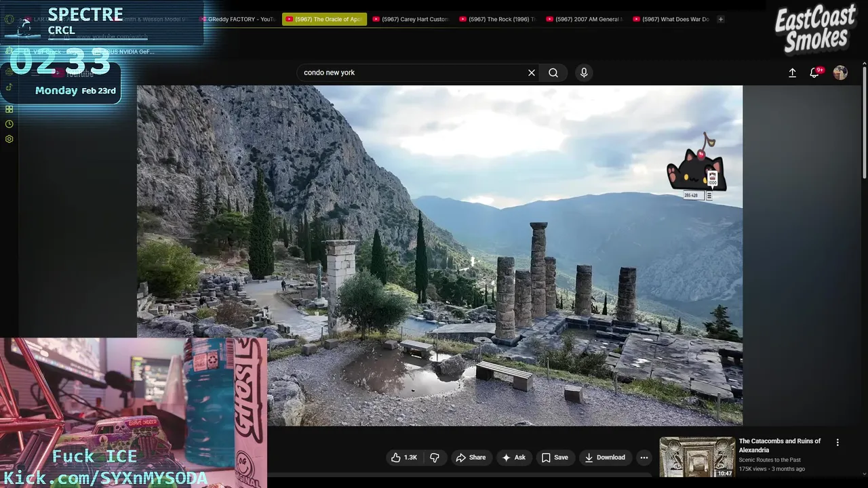Switch to The Rock (1996) tab
The height and width of the screenshot is (488, 868).
click(x=498, y=19)
